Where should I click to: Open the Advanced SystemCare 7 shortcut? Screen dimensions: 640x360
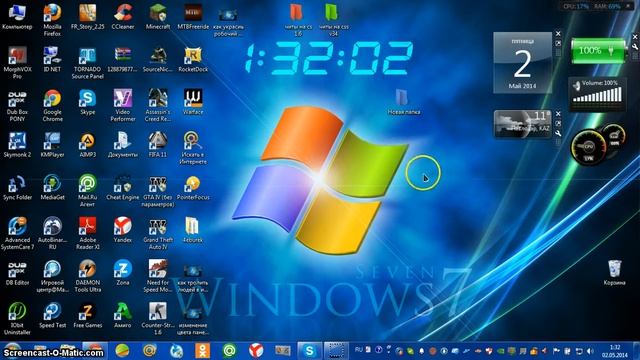coord(17,233)
